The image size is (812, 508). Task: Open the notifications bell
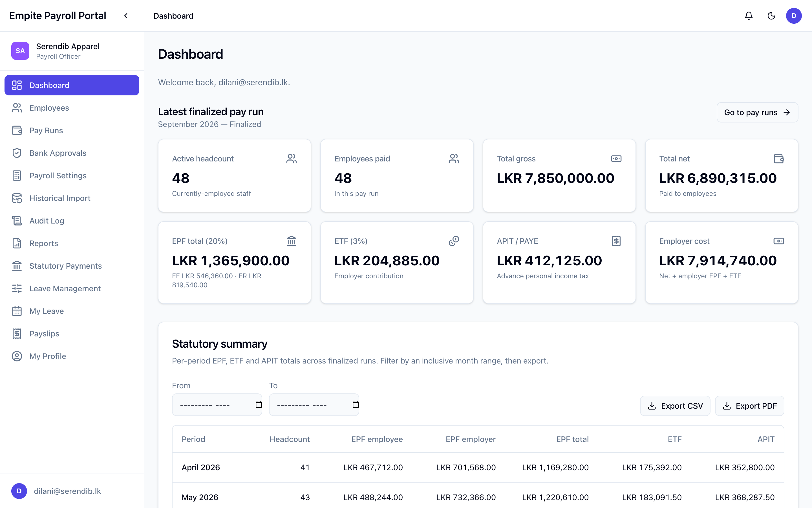749,16
